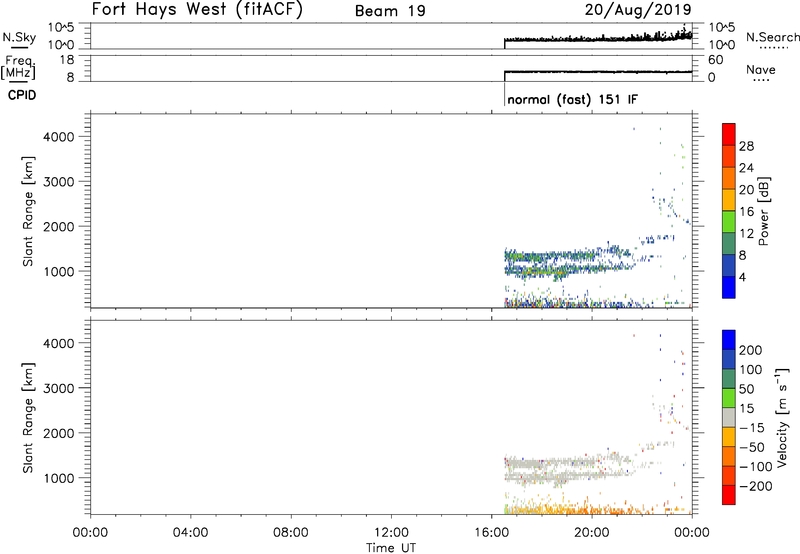800x554 pixels.
Task: Click the '12:00' time axis tick label
Action: (391, 533)
